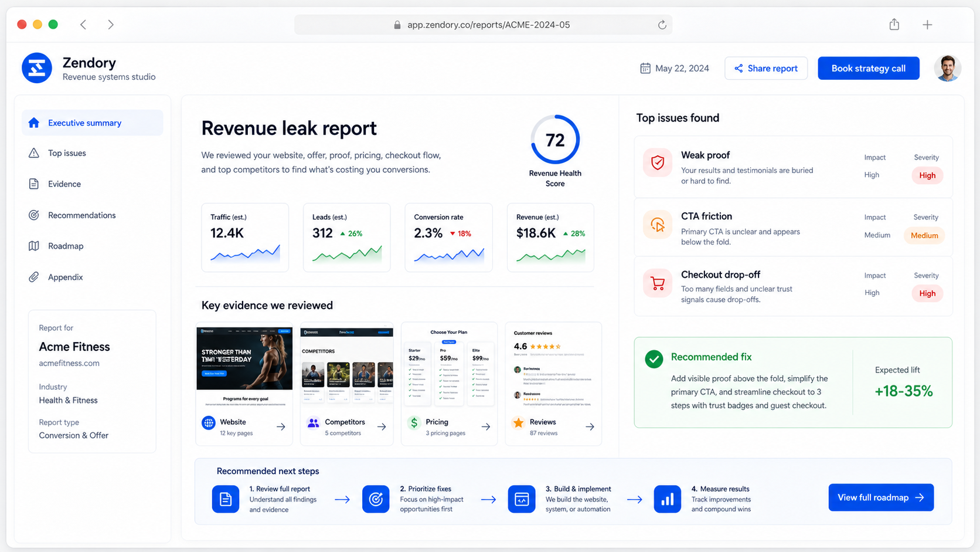Viewport: 980px width, 552px height.
Task: Click the Reviews star icon
Action: coord(518,422)
